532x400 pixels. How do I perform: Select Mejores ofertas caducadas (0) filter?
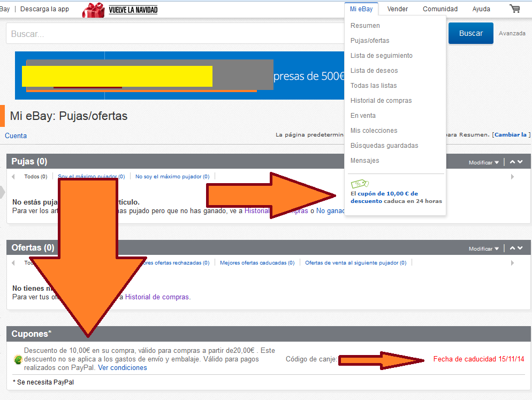(x=257, y=263)
